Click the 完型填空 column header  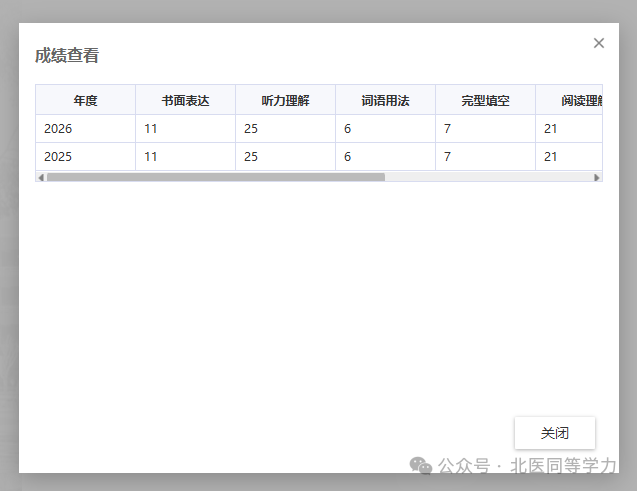tap(485, 100)
